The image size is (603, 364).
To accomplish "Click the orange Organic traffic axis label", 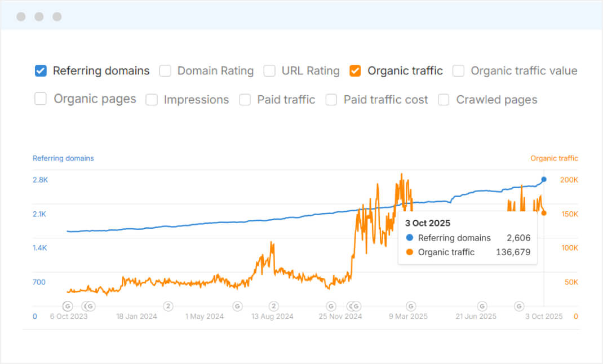I will (x=554, y=158).
